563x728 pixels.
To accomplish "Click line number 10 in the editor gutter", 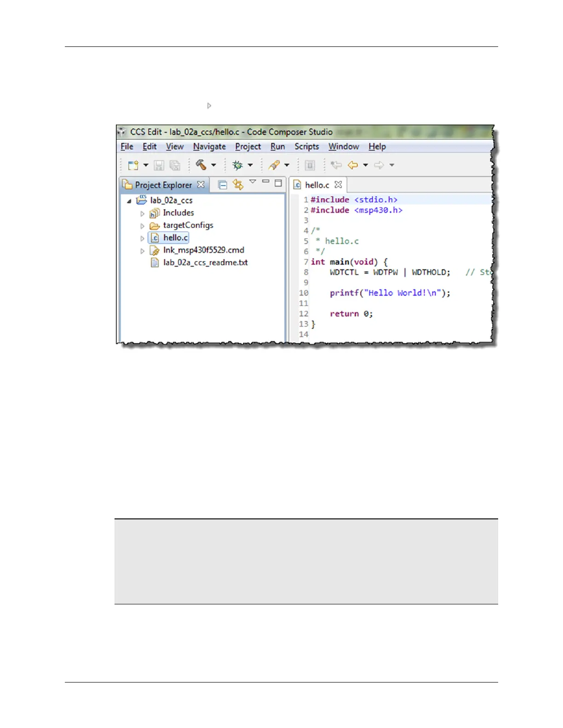I will tap(304, 293).
